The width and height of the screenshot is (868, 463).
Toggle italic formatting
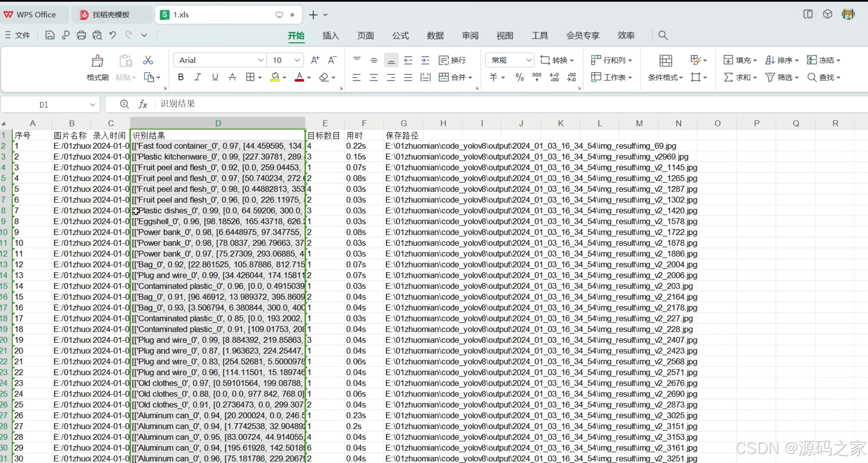pos(198,77)
